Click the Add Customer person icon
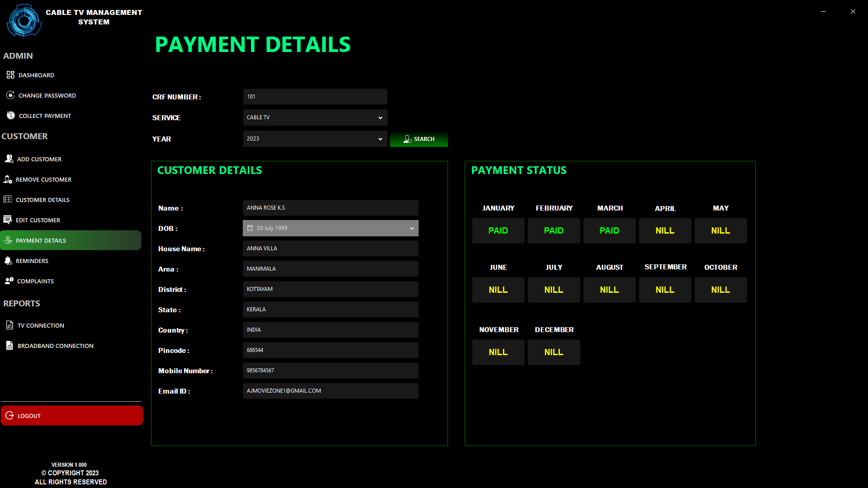The width and height of the screenshot is (868, 488). tap(8, 159)
